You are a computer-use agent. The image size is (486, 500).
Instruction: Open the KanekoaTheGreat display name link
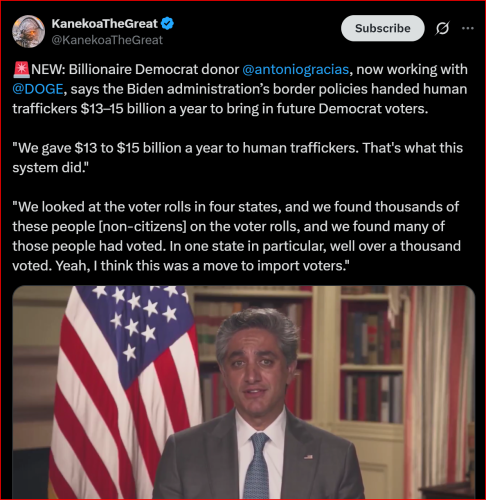(x=104, y=24)
